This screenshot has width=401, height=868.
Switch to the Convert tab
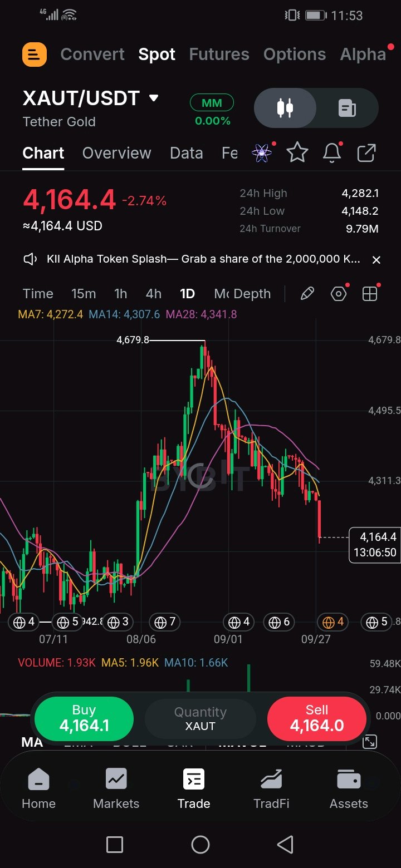coord(92,55)
